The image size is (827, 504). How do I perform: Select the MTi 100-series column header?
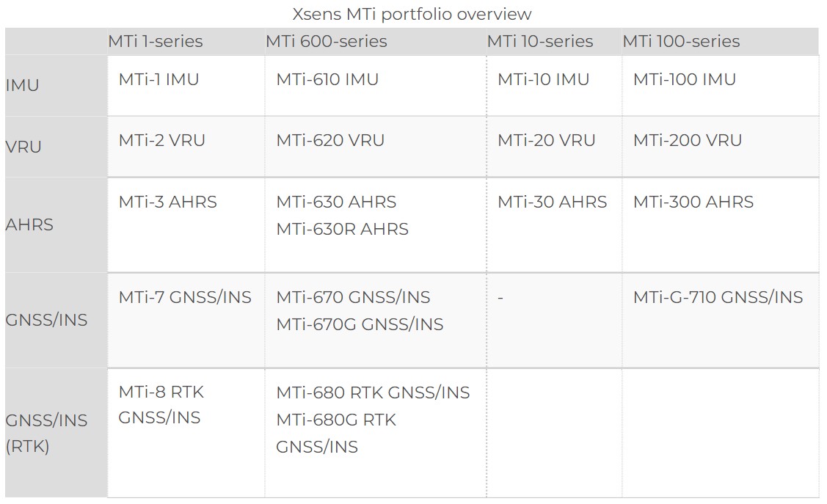point(681,41)
